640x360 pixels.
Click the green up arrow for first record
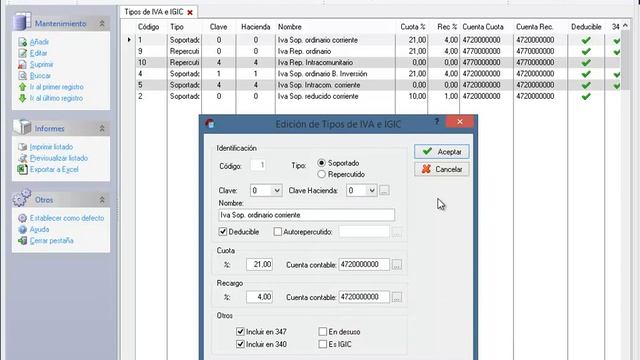click(x=22, y=87)
